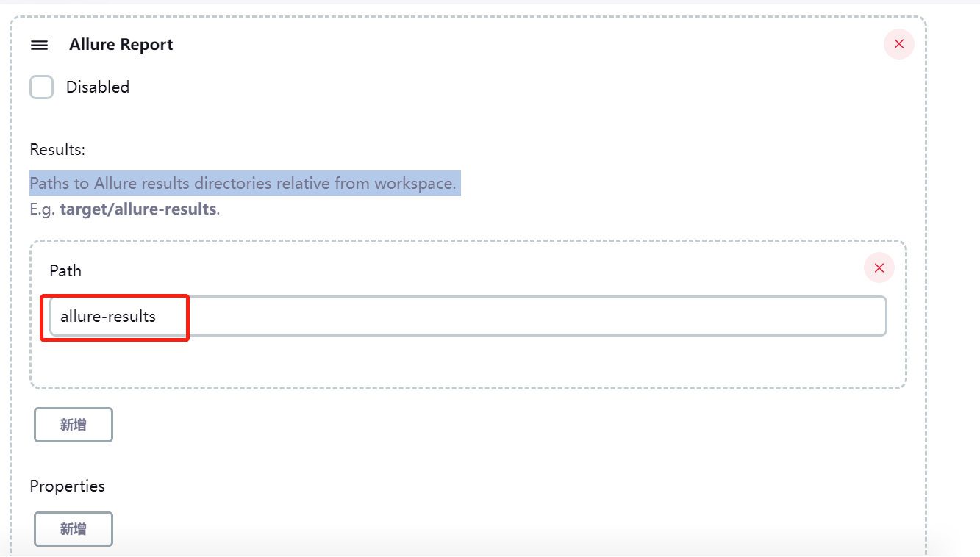Click 新增 button below the Path box
Viewport: 980px width, 557px height.
[74, 425]
